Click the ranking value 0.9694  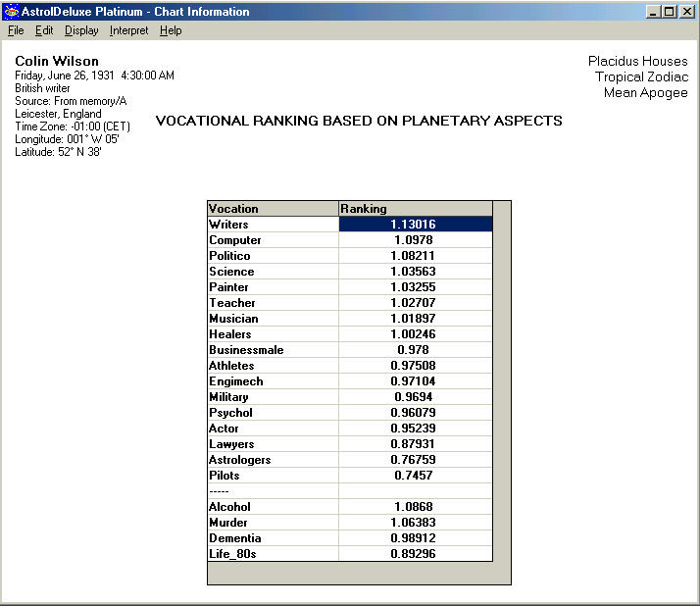(x=416, y=396)
